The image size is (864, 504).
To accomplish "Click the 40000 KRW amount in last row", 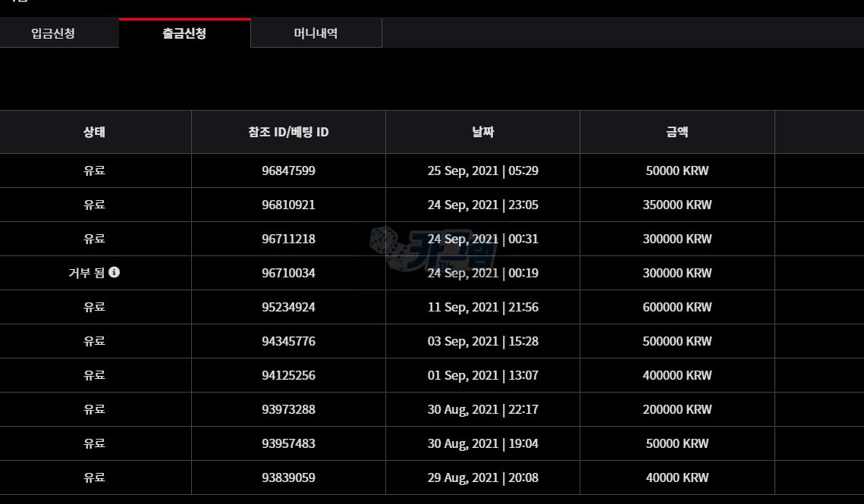I will click(677, 477).
